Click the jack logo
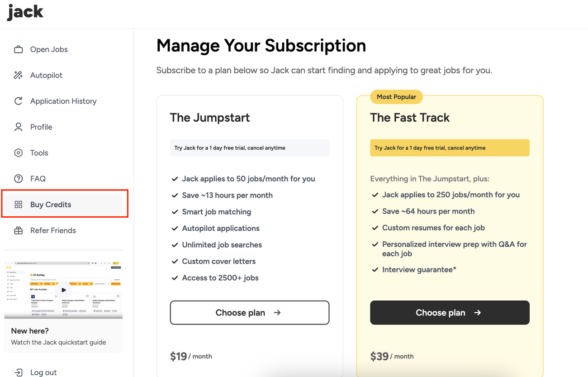 point(25,12)
